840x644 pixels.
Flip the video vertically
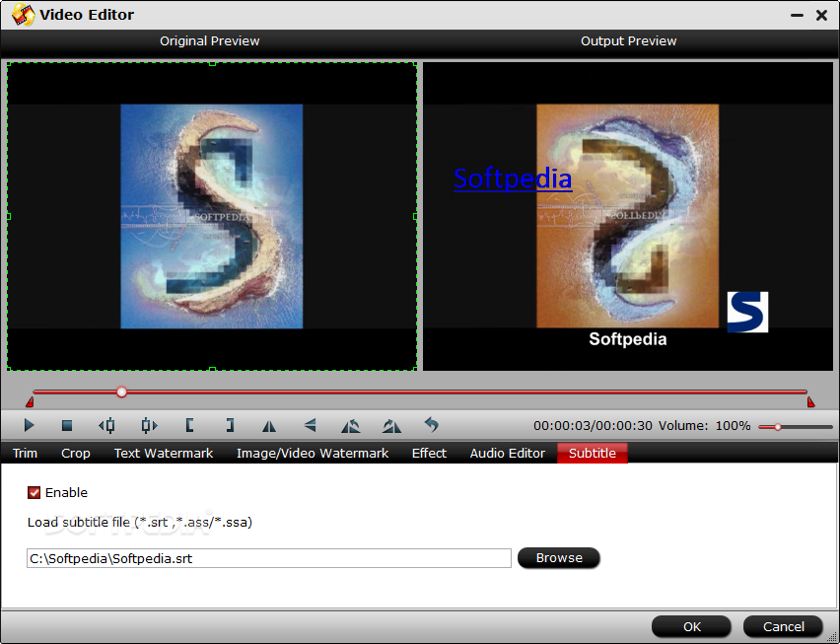(310, 425)
